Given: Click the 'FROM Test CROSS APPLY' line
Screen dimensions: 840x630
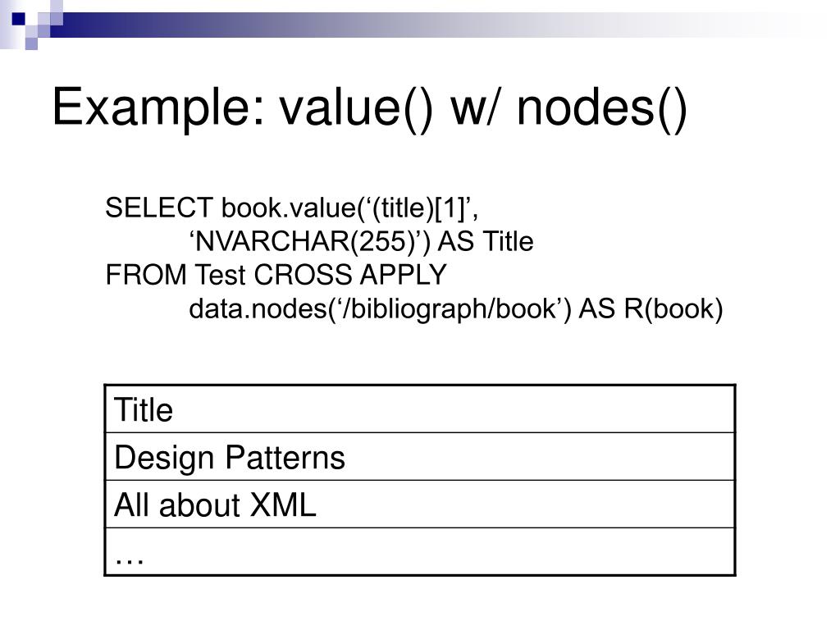Looking at the screenshot, I should point(276,275).
